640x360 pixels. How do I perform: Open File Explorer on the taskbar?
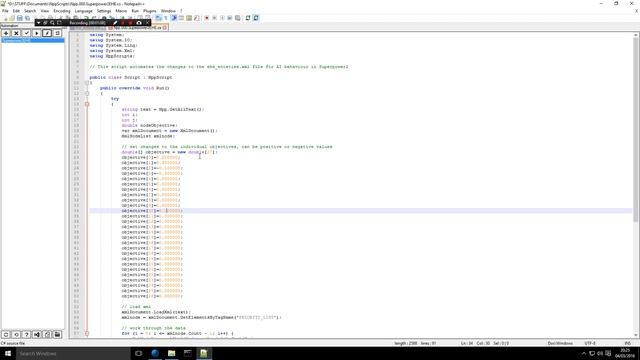pyautogui.click(x=171, y=353)
